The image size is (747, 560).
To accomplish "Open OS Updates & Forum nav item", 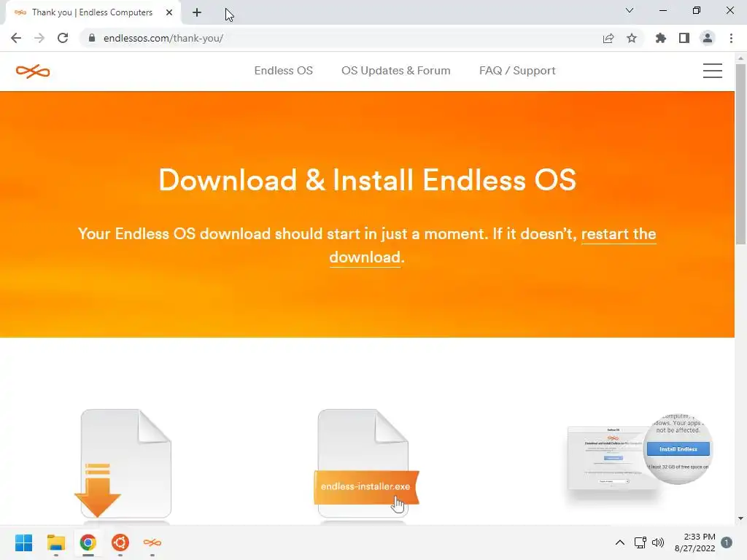I will 395,71.
